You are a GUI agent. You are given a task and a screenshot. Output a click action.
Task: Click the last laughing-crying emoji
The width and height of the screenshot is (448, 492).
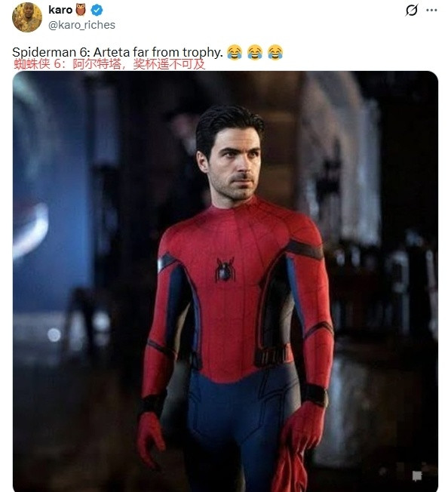[x=275, y=52]
